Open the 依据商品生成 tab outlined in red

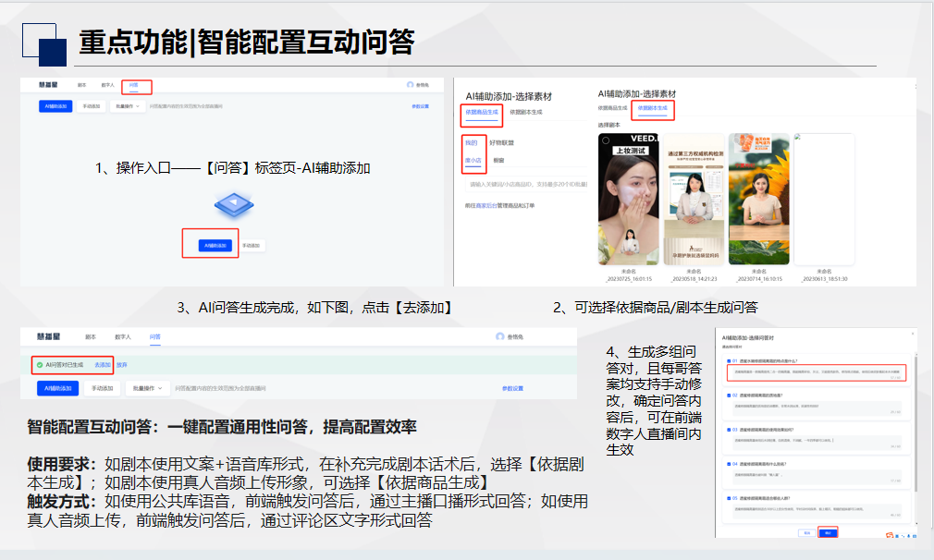[x=481, y=113]
